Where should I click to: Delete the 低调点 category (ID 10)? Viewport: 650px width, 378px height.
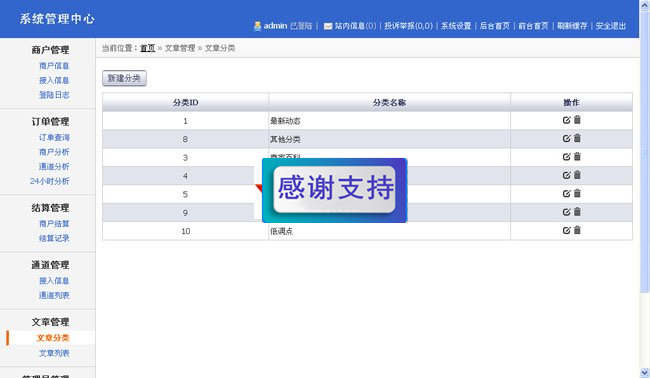pos(577,230)
